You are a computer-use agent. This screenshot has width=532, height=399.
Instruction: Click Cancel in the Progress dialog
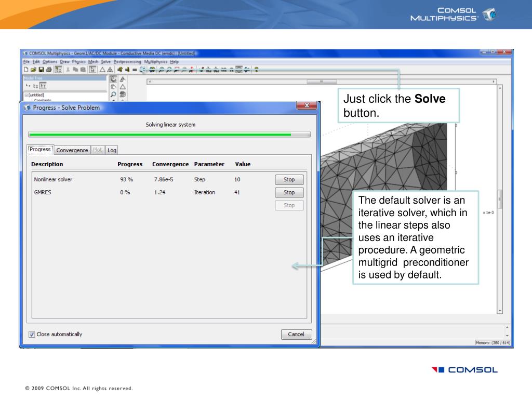pos(296,335)
